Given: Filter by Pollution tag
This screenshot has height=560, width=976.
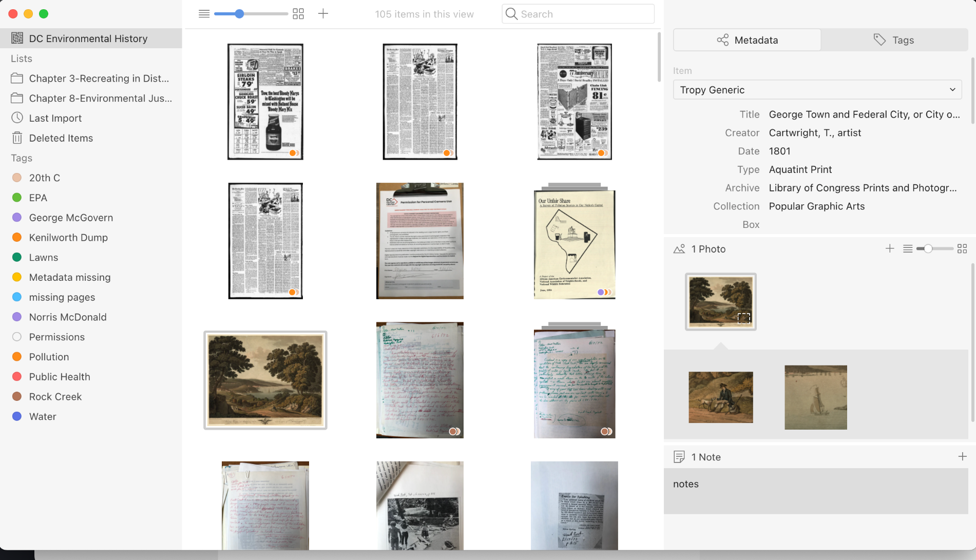Looking at the screenshot, I should pyautogui.click(x=91, y=357).
